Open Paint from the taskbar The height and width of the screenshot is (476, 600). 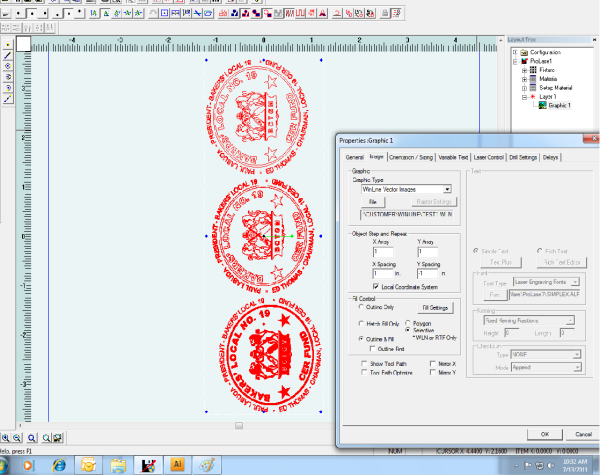click(x=207, y=465)
